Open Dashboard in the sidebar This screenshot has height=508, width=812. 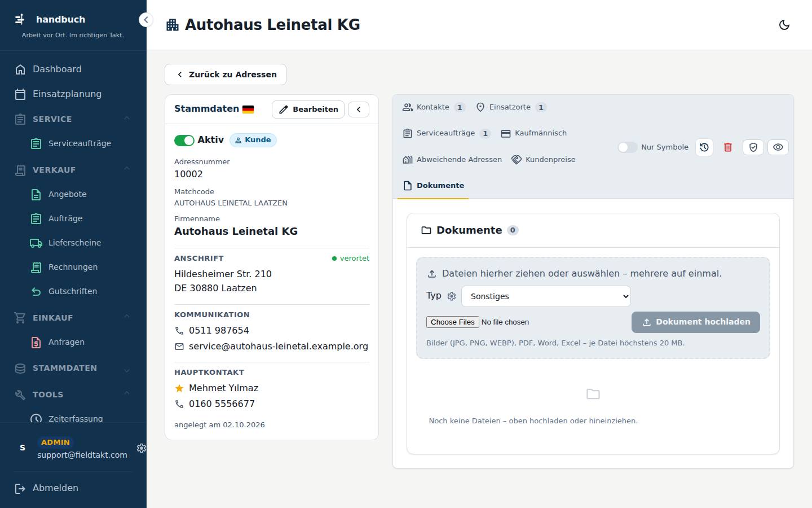click(x=73, y=69)
